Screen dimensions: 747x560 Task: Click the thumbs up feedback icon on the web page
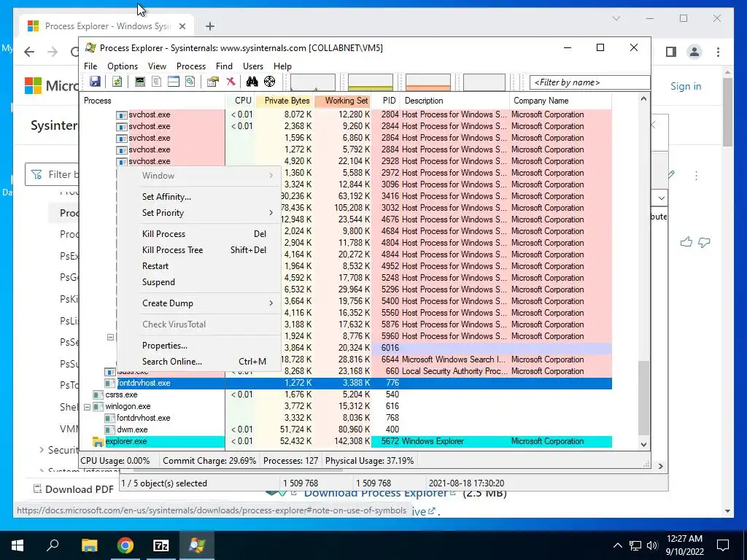pyautogui.click(x=686, y=242)
